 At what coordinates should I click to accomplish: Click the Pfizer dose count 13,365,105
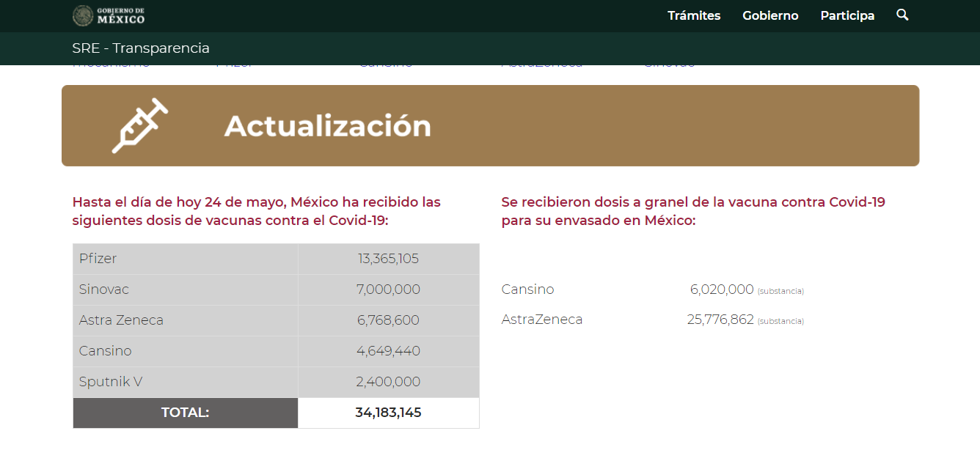[x=388, y=259]
